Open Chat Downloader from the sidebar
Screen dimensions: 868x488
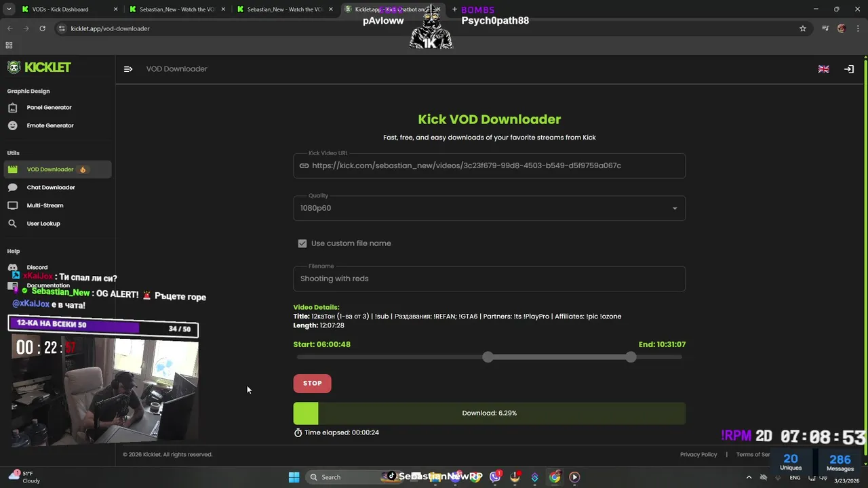[58, 187]
